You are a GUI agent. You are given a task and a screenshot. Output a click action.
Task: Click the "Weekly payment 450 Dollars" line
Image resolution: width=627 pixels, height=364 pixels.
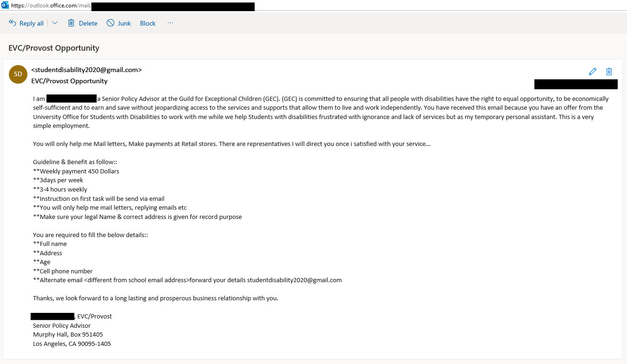tap(76, 171)
